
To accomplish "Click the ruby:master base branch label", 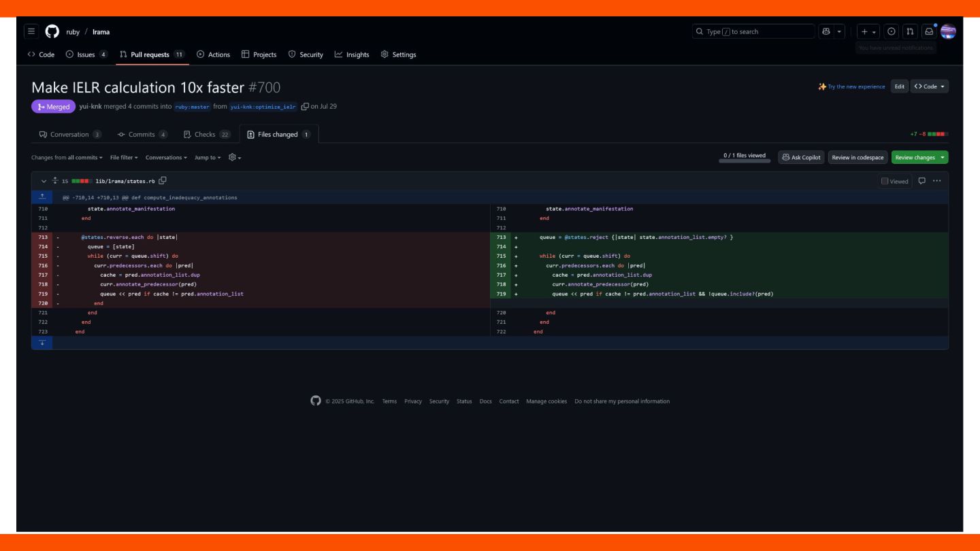I will pyautogui.click(x=192, y=106).
